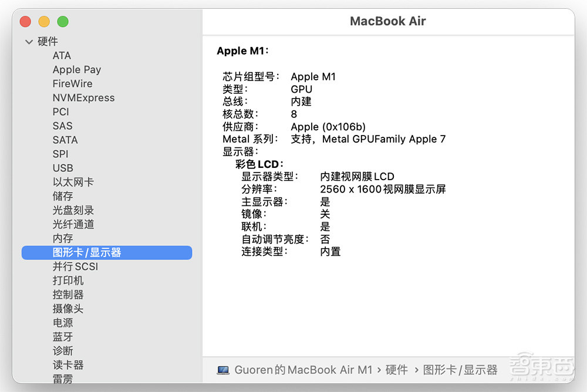View FireWire hardware details
Viewport: 587px width, 392px height.
(x=72, y=83)
